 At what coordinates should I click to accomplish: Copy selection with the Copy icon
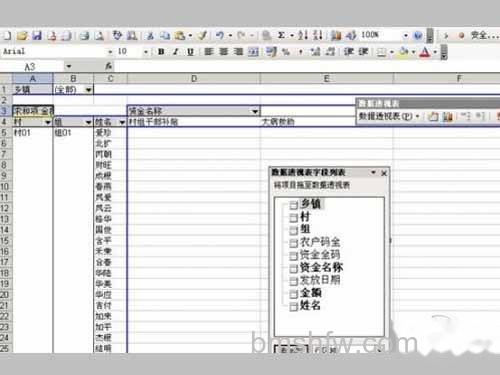(x=165, y=35)
